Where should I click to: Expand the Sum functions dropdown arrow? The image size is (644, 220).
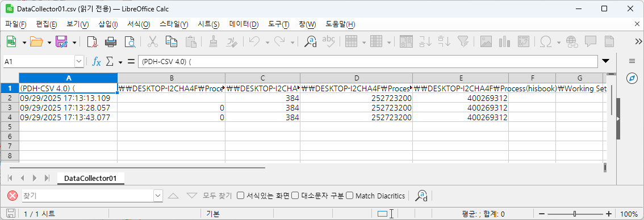click(x=120, y=62)
